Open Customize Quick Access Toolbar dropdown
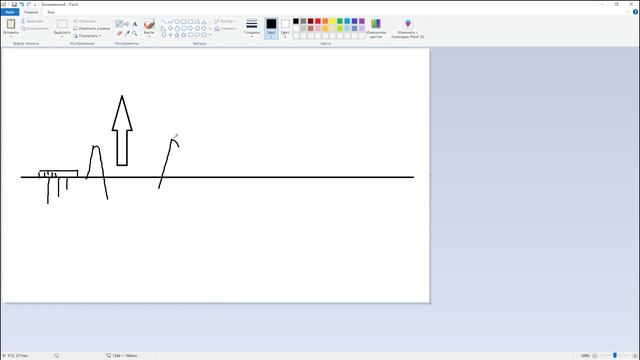The image size is (640, 360). [35, 4]
